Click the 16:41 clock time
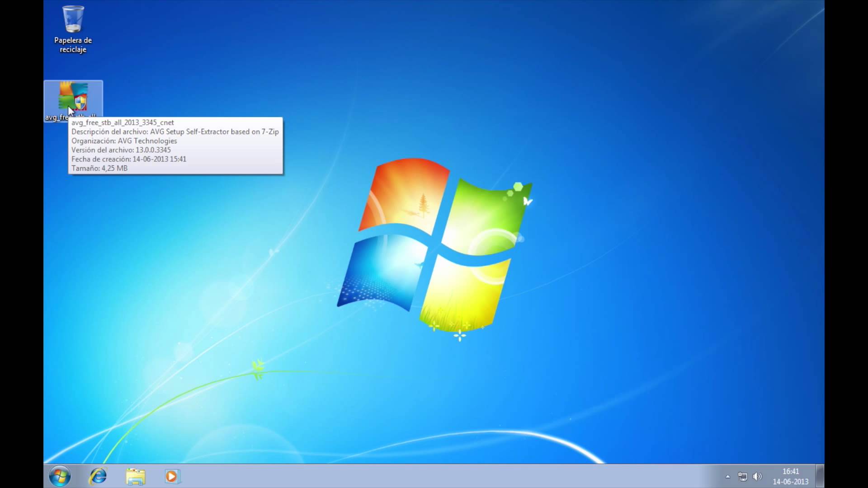The width and height of the screenshot is (868, 488). [791, 471]
